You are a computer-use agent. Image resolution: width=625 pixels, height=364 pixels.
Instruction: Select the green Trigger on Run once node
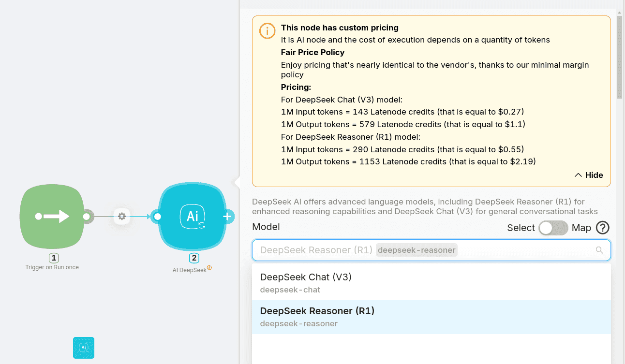tap(52, 217)
